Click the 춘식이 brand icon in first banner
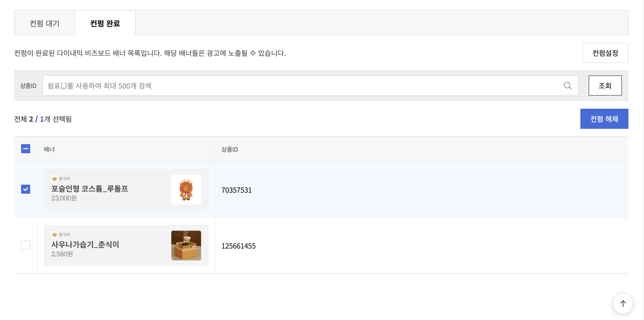The width and height of the screenshot is (644, 320). [x=54, y=179]
